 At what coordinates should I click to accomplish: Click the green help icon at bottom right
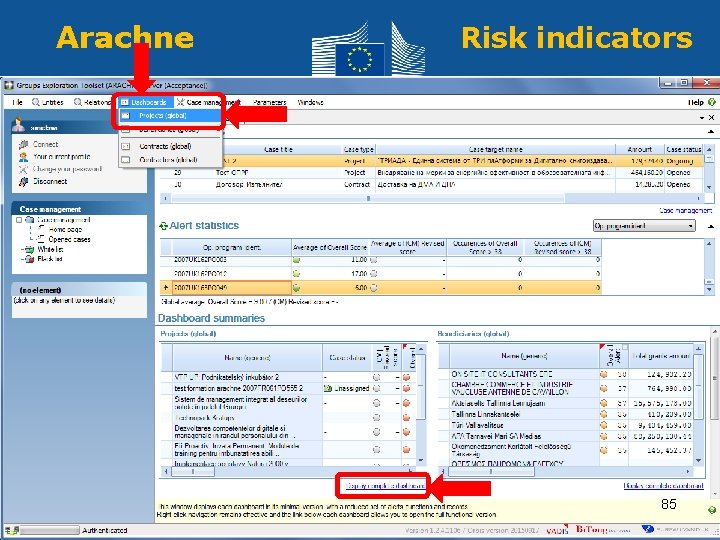[712, 510]
